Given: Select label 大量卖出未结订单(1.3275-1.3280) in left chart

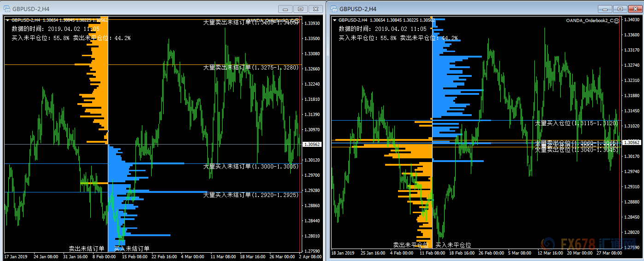Looking at the screenshot, I should click(251, 68).
